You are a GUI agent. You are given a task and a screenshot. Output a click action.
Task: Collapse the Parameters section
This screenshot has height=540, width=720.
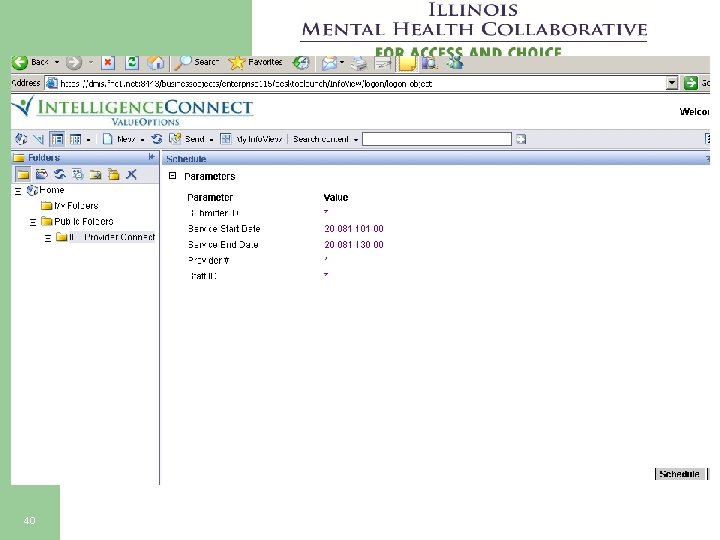(172, 175)
